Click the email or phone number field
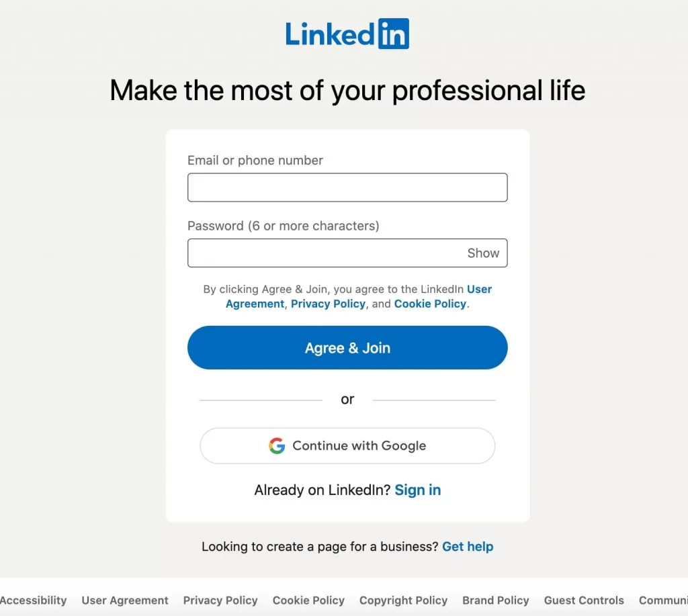 (x=347, y=187)
